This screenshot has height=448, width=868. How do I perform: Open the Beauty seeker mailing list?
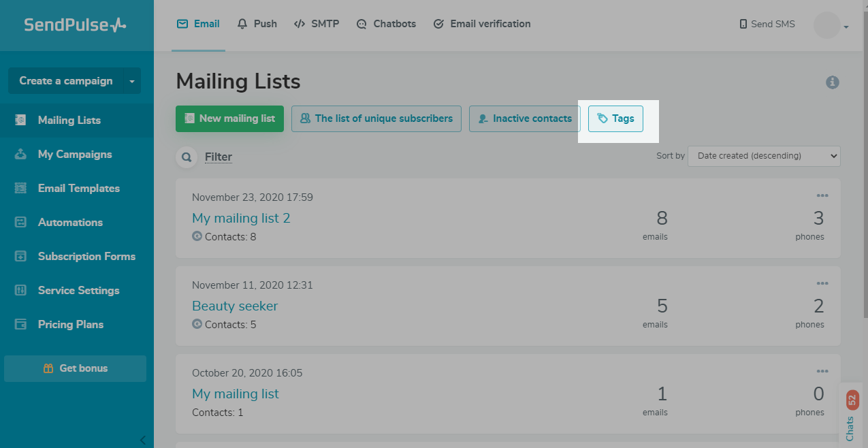point(235,306)
